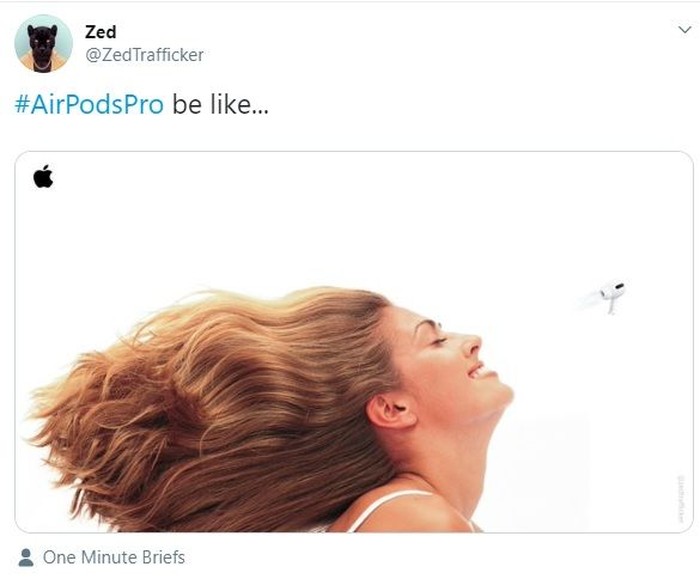Open Zed's panther profile avatar
This screenshot has width=700, height=585.
click(x=43, y=43)
